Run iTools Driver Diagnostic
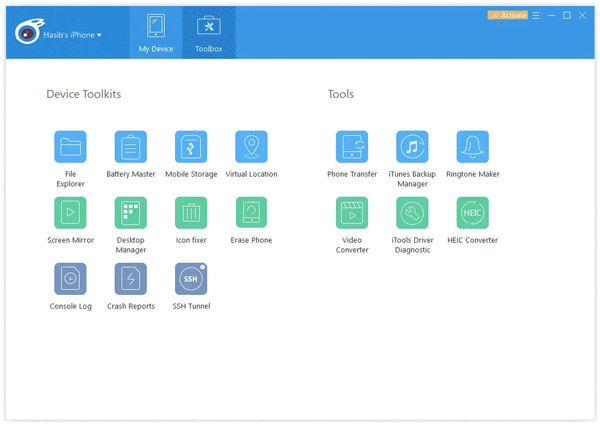Screen dimensions: 600x425 412,213
